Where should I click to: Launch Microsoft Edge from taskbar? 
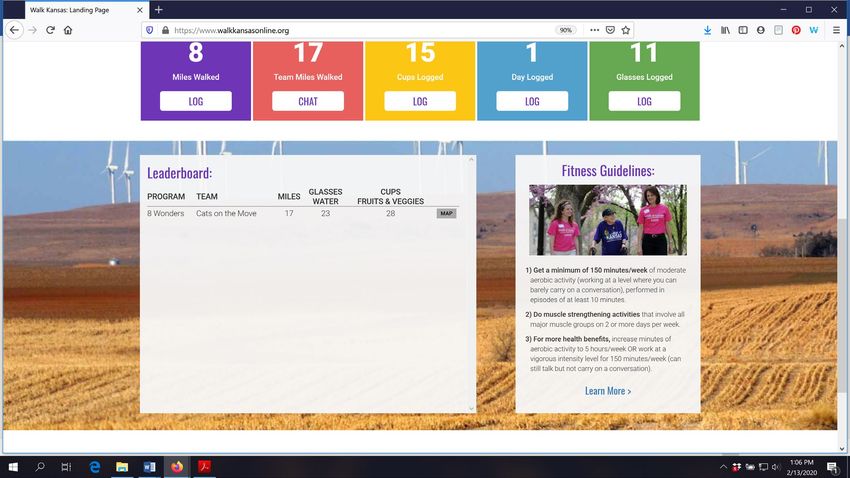click(x=94, y=467)
